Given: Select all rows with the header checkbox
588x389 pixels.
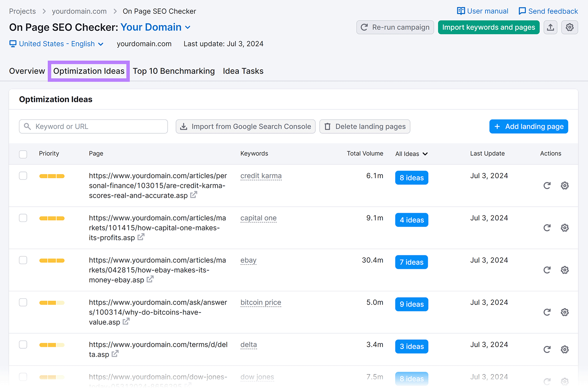Looking at the screenshot, I should click(23, 154).
